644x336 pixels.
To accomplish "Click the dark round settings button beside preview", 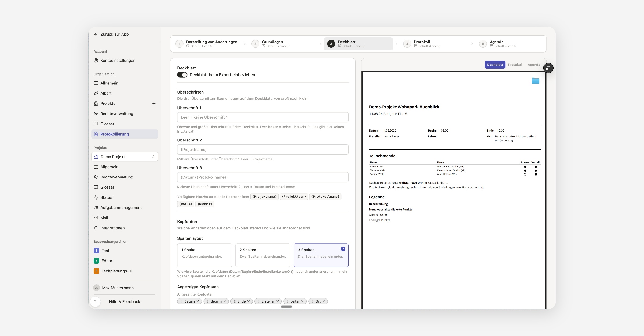I will [x=548, y=68].
